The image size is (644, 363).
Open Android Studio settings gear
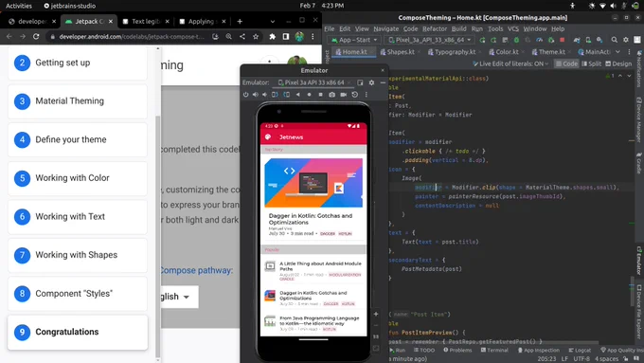click(x=625, y=40)
